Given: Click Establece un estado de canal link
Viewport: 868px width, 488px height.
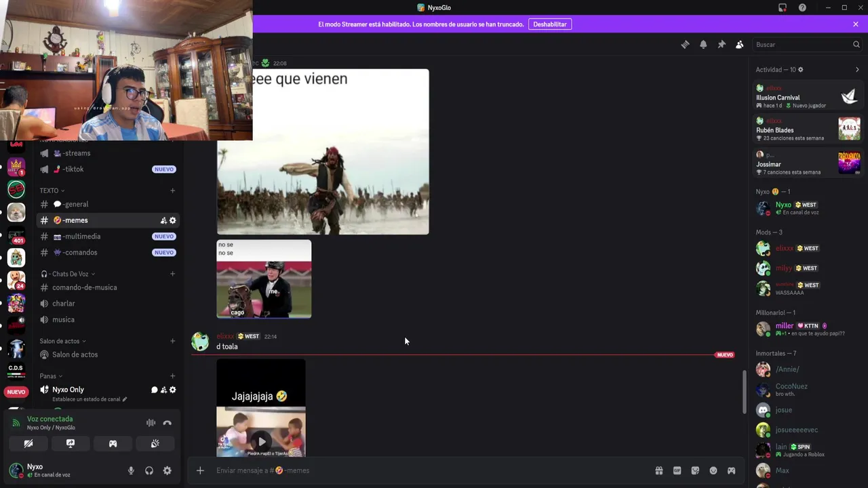Looking at the screenshot, I should [90, 399].
